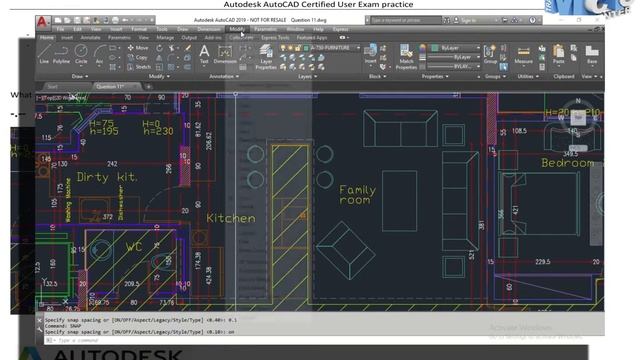Click the Save icon in Quick Access toolbar
640x360 pixels.
point(77,20)
